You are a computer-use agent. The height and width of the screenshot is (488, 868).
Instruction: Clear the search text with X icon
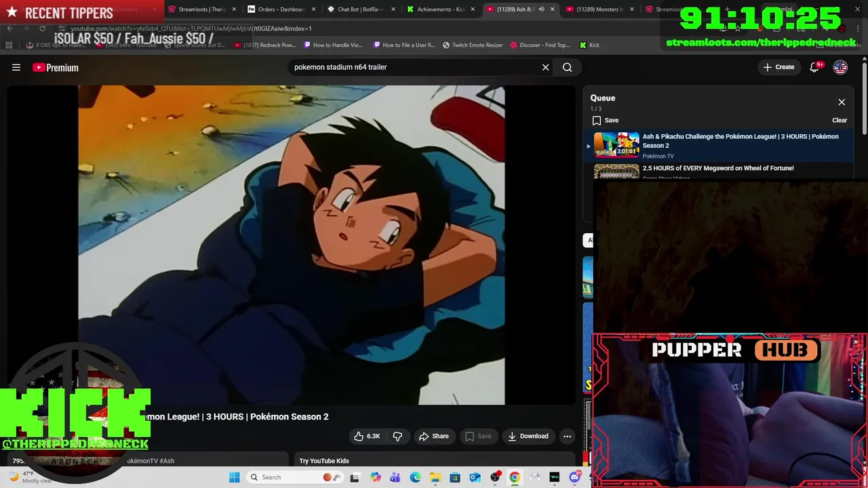[545, 67]
